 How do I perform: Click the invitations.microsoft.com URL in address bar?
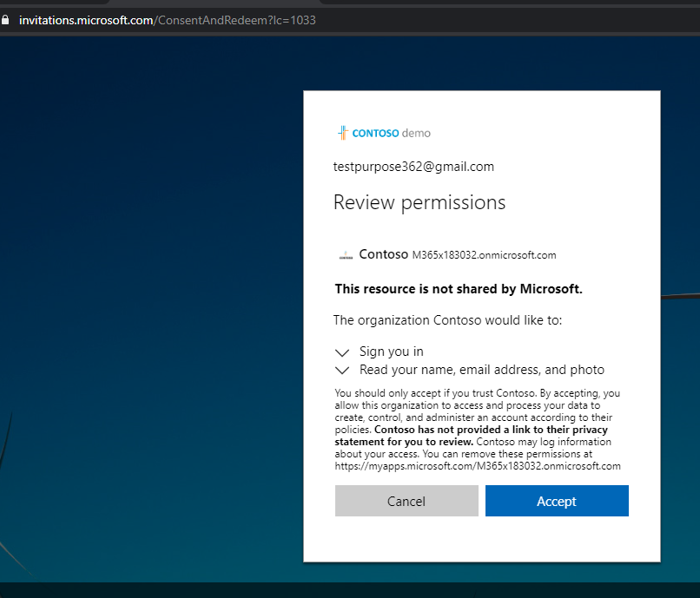pyautogui.click(x=86, y=20)
